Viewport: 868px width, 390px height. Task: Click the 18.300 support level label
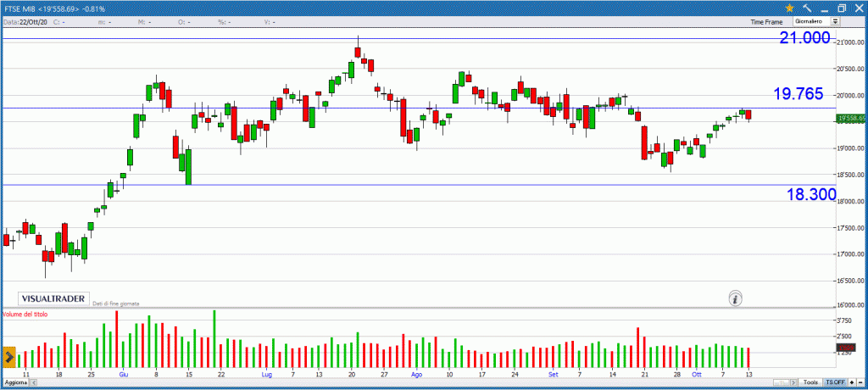point(811,194)
